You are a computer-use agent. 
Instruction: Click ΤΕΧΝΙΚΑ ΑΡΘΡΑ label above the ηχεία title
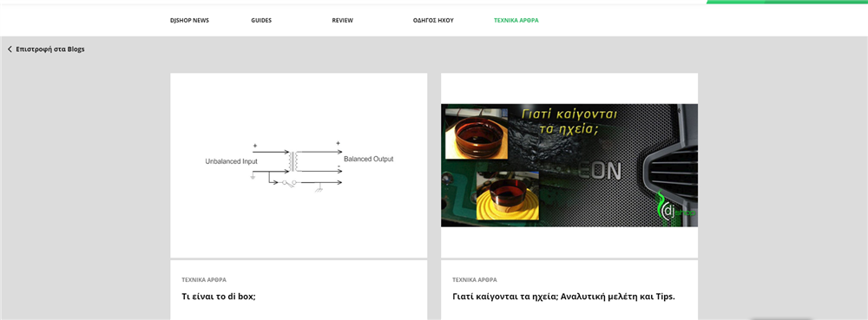point(475,280)
